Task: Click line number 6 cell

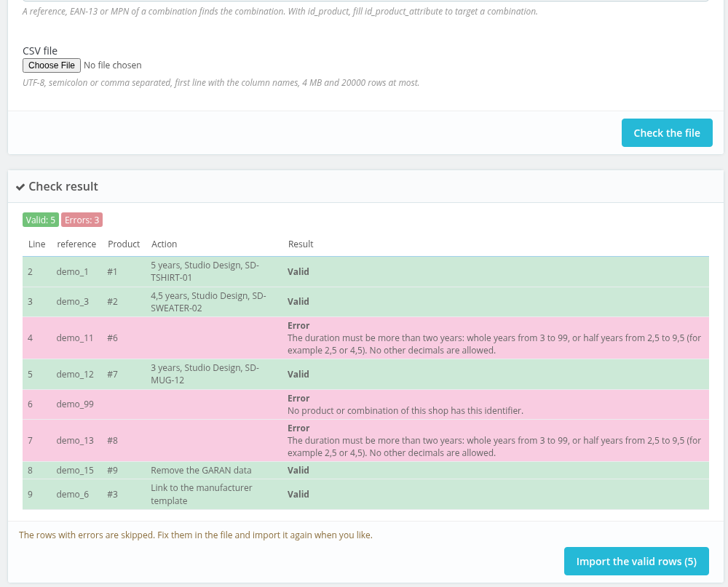Action: (30, 404)
